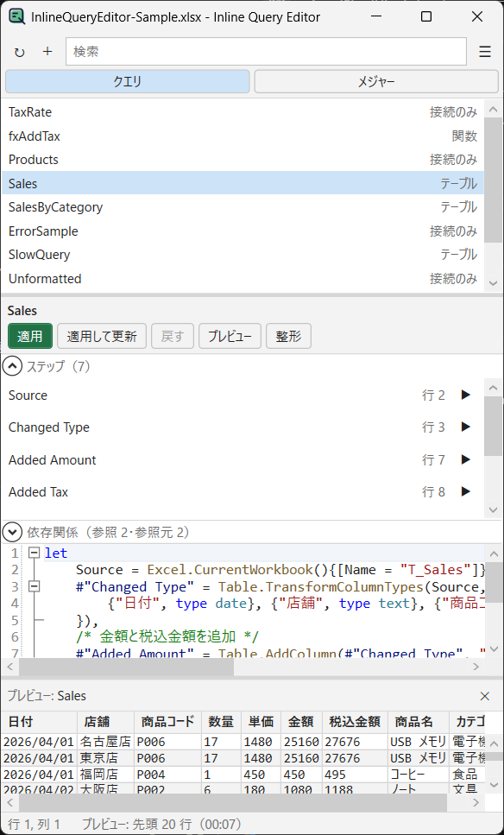Image resolution: width=504 pixels, height=835 pixels.
Task: Click the play arrow on Added Tax step
Action: [x=466, y=491]
